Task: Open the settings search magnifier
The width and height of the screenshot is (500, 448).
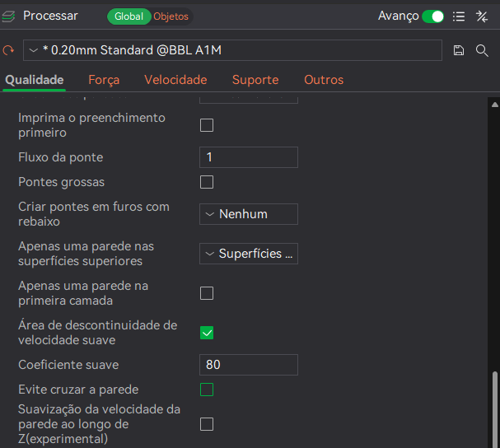Action: click(482, 50)
